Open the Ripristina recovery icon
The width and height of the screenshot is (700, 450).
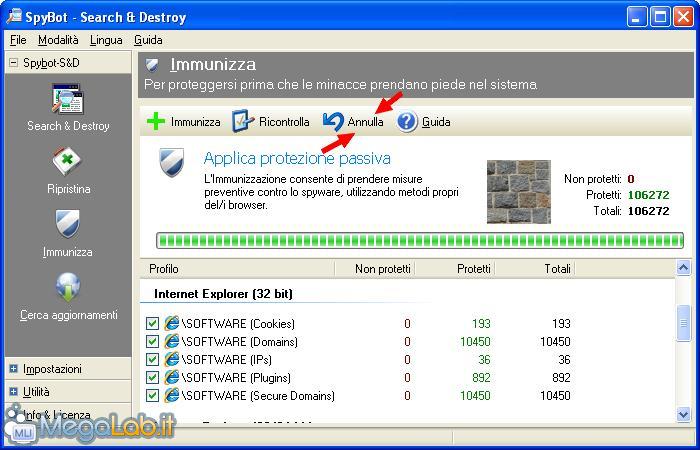[x=67, y=162]
